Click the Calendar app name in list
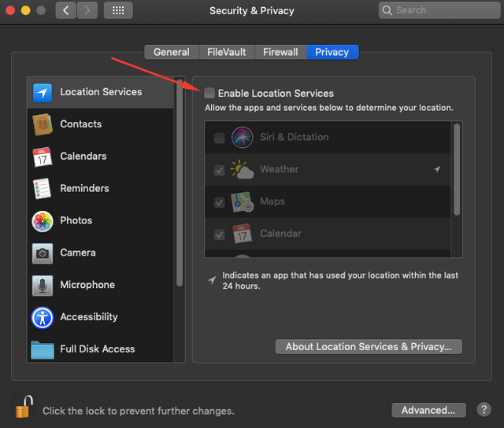This screenshot has height=428, width=504. [280, 234]
